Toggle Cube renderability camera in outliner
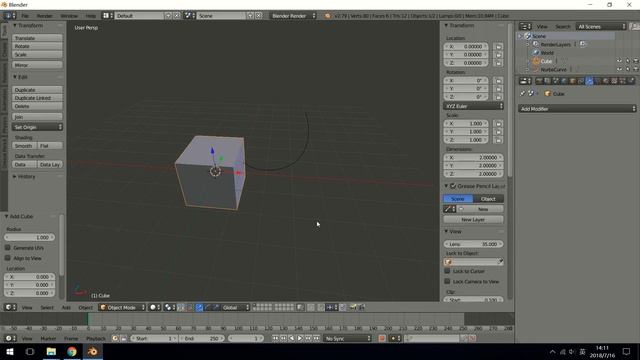 click(x=636, y=61)
